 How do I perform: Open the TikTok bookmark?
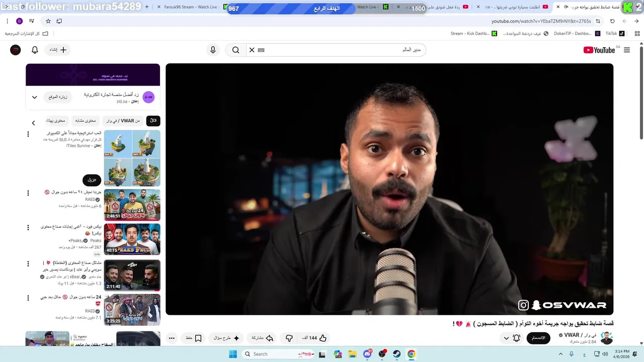[615, 34]
